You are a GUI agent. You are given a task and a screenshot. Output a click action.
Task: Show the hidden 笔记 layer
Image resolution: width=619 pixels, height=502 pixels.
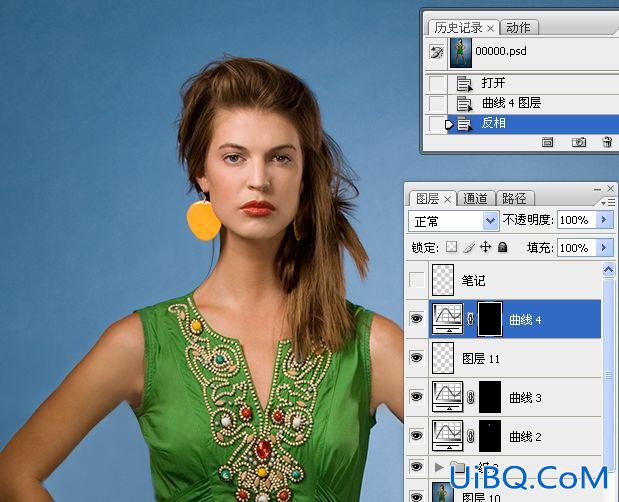pyautogui.click(x=416, y=280)
